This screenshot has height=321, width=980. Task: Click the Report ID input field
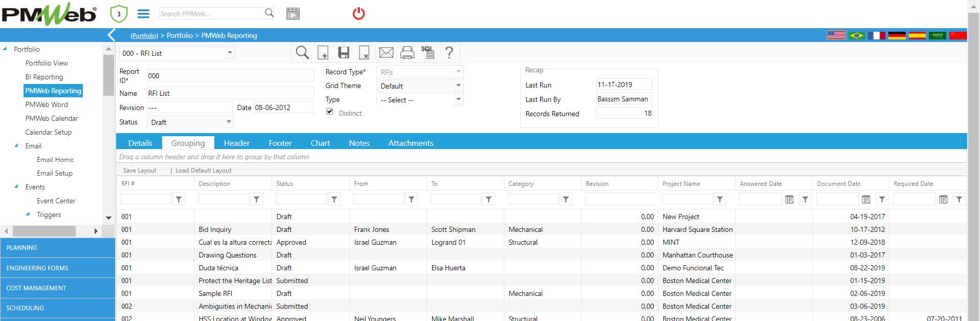(231, 75)
